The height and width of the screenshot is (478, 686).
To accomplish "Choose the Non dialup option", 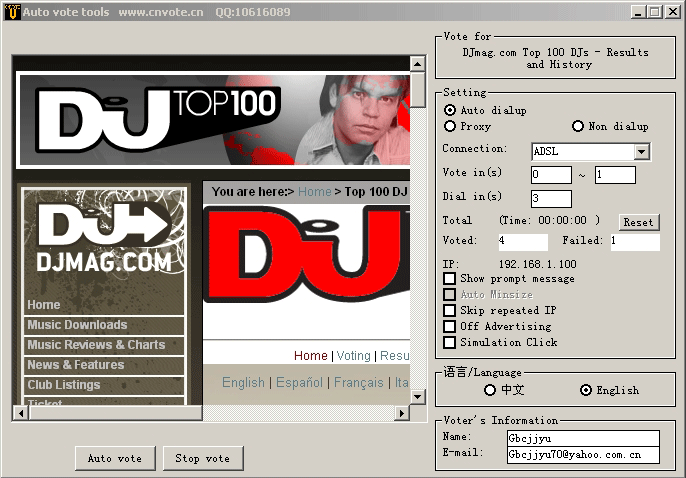I will pos(578,127).
